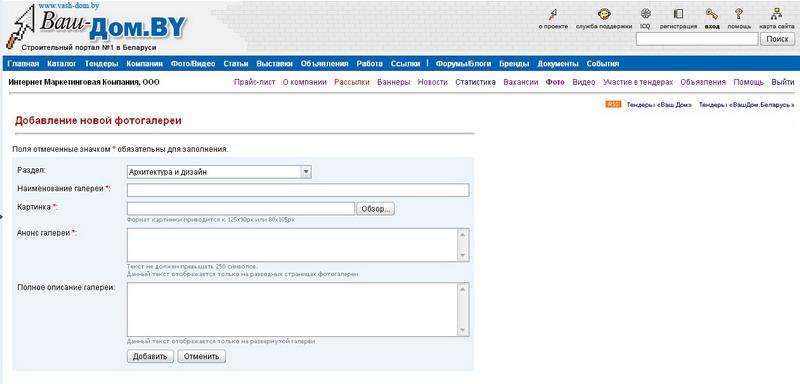Go to 'Участие в тендерах' link
This screenshot has height=384, width=800.
(x=638, y=82)
